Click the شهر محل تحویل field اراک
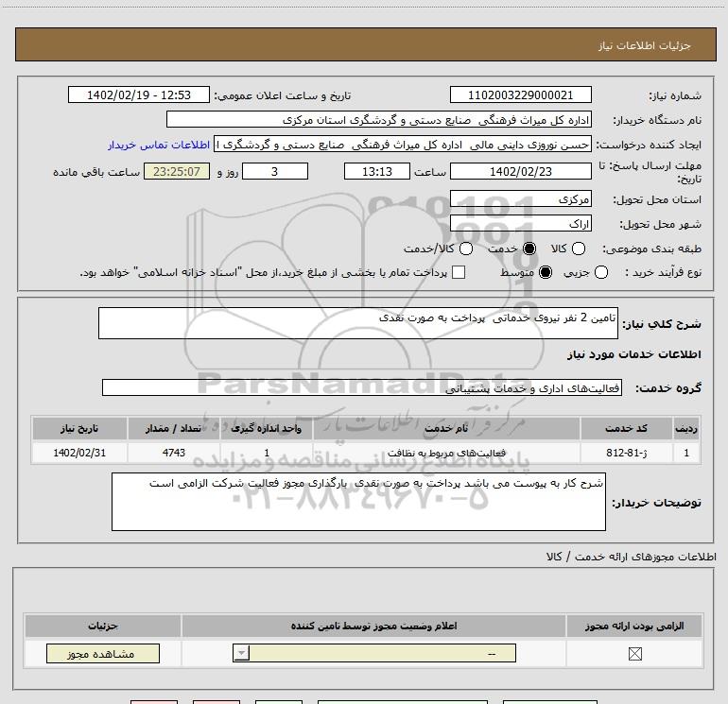Image resolution: width=728 pixels, height=704 pixels. [x=520, y=224]
